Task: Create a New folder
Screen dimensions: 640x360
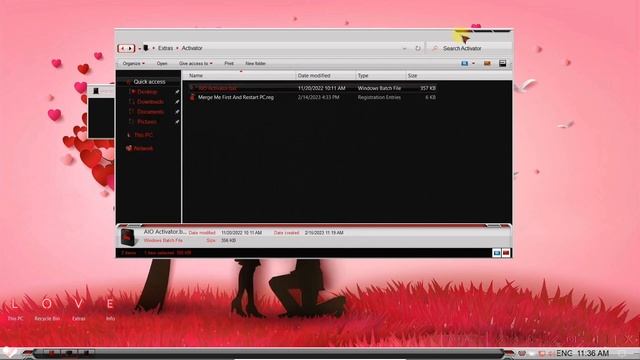Action: 256,64
